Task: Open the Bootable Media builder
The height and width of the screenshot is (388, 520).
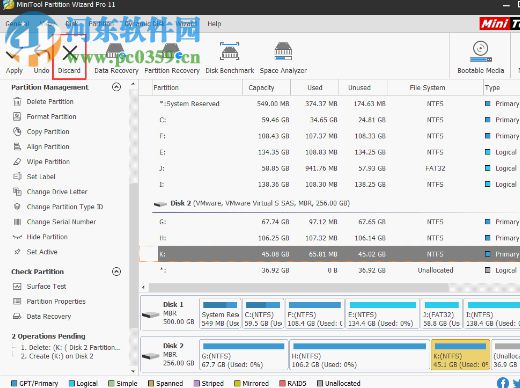Action: pyautogui.click(x=481, y=57)
